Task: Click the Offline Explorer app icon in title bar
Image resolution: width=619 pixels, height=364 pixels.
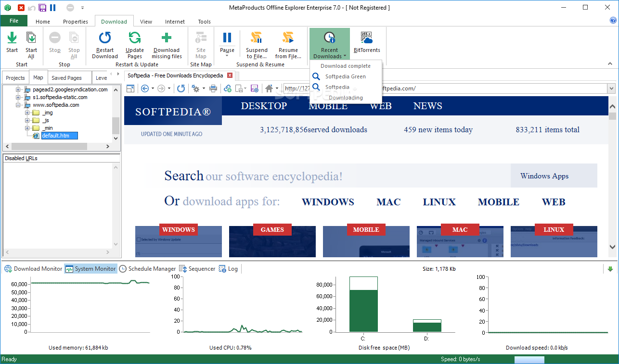Action: 7,8
